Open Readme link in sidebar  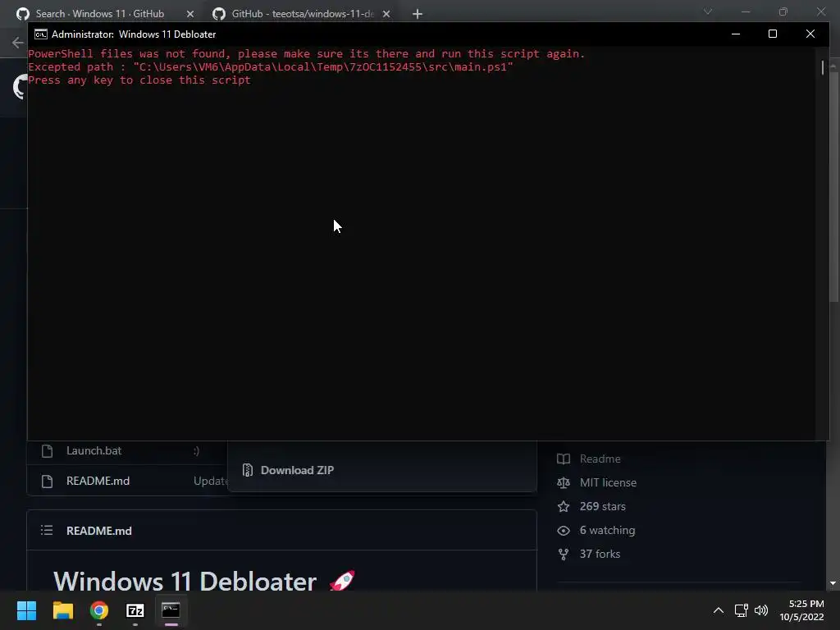coord(600,459)
